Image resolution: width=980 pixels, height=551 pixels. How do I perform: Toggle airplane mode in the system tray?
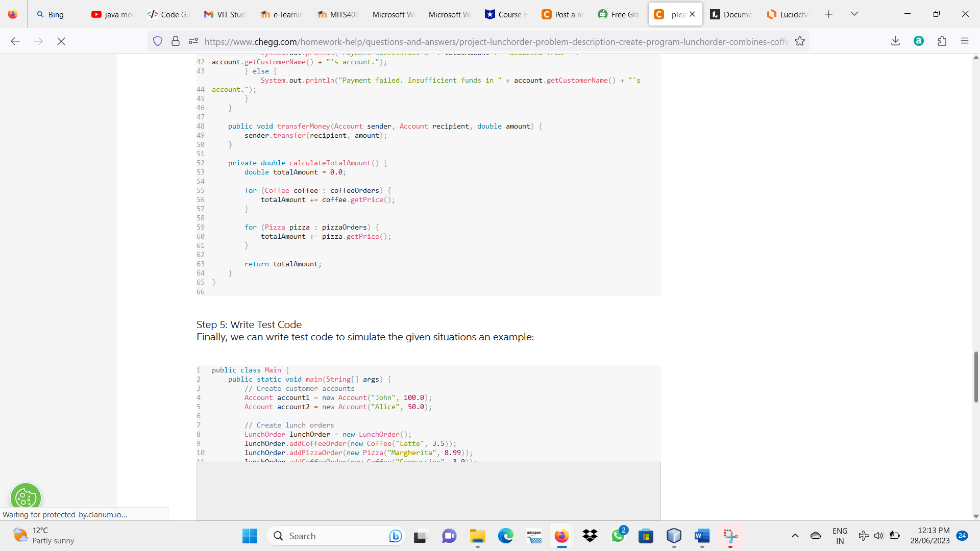point(864,536)
